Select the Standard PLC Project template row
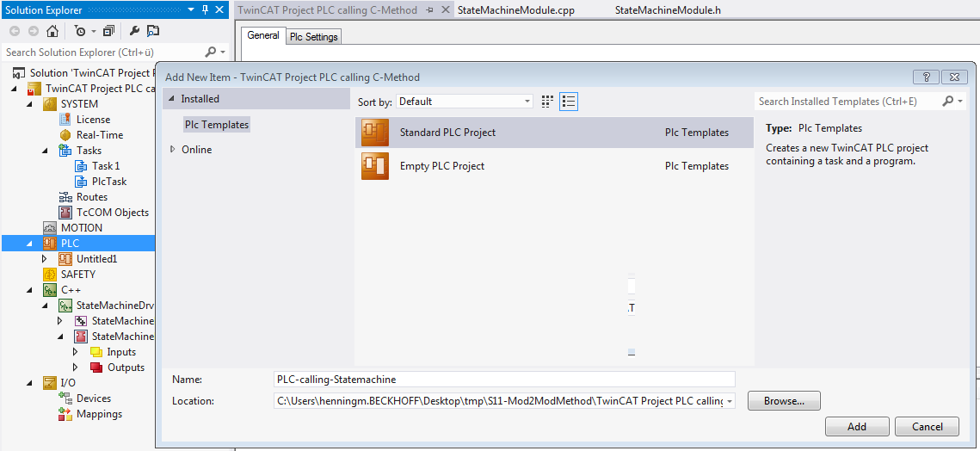Viewport: 980px width, 451px height. pos(554,133)
